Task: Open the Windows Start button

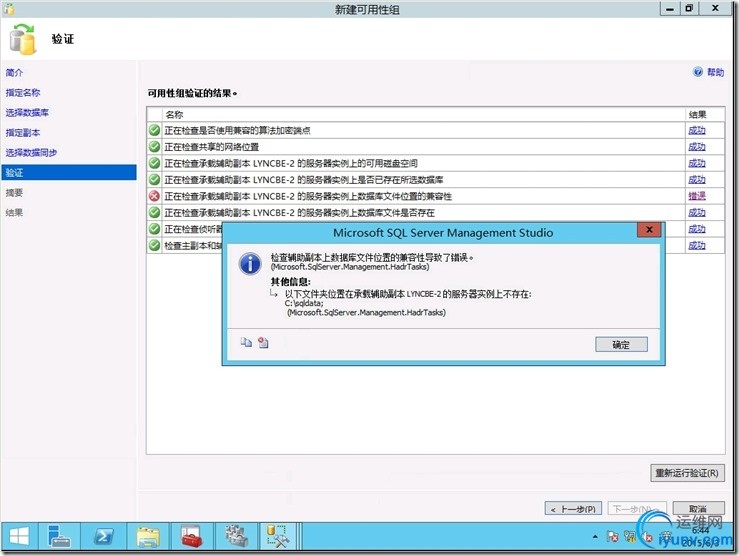Action: tap(19, 536)
